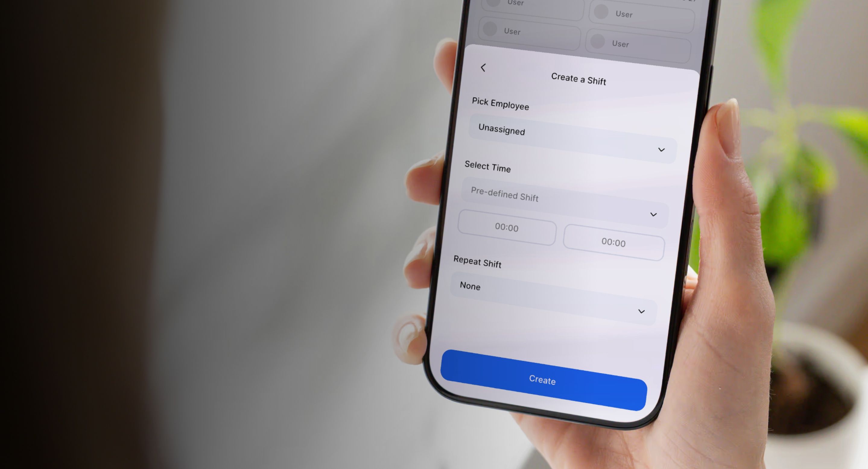This screenshot has height=469, width=868.
Task: Tap the dropdown chevron under Pick Employee
Action: tap(661, 149)
